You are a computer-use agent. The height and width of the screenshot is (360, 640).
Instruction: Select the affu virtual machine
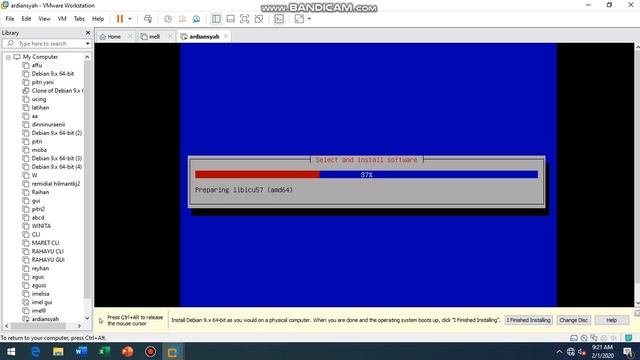[x=37, y=65]
